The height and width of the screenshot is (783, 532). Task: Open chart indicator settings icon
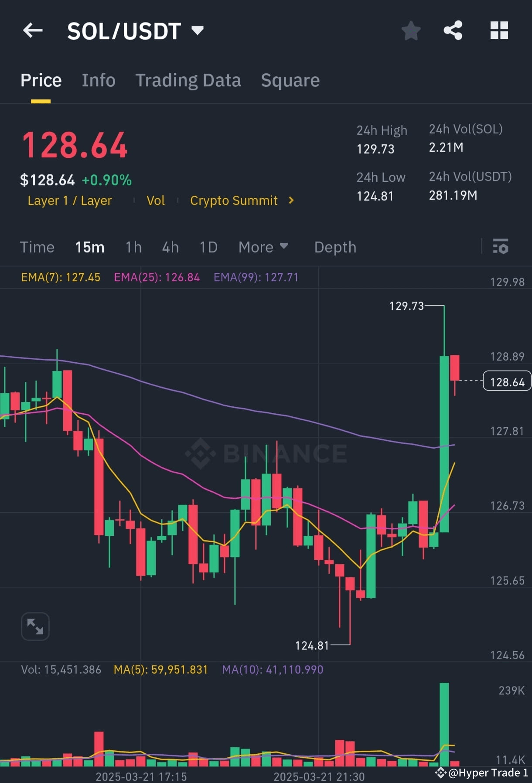coord(501,247)
